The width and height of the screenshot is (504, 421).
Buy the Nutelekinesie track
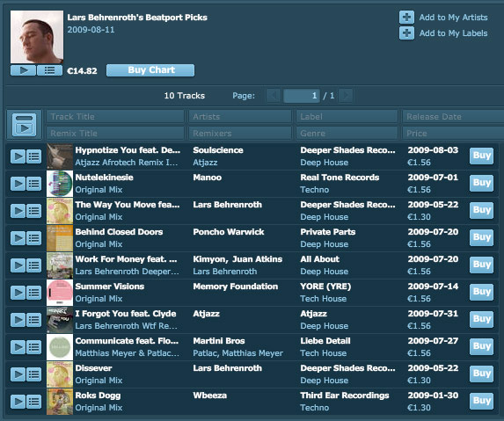tap(481, 184)
